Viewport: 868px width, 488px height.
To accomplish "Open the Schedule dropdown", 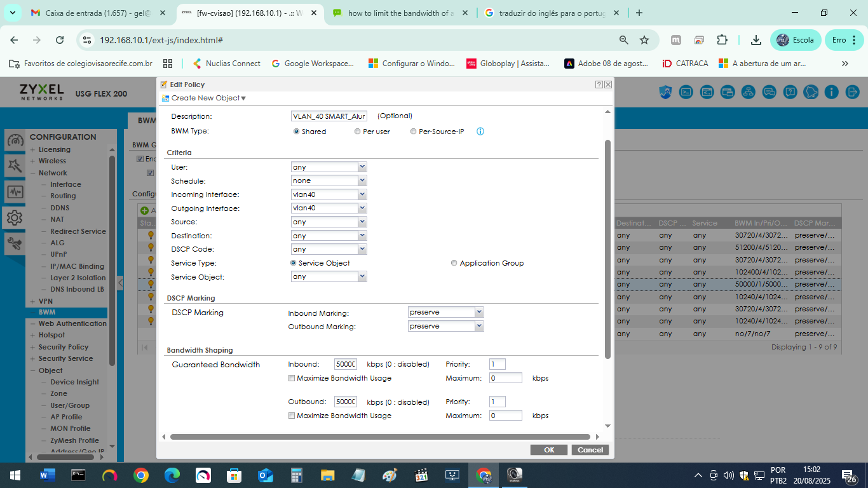I will tap(362, 180).
